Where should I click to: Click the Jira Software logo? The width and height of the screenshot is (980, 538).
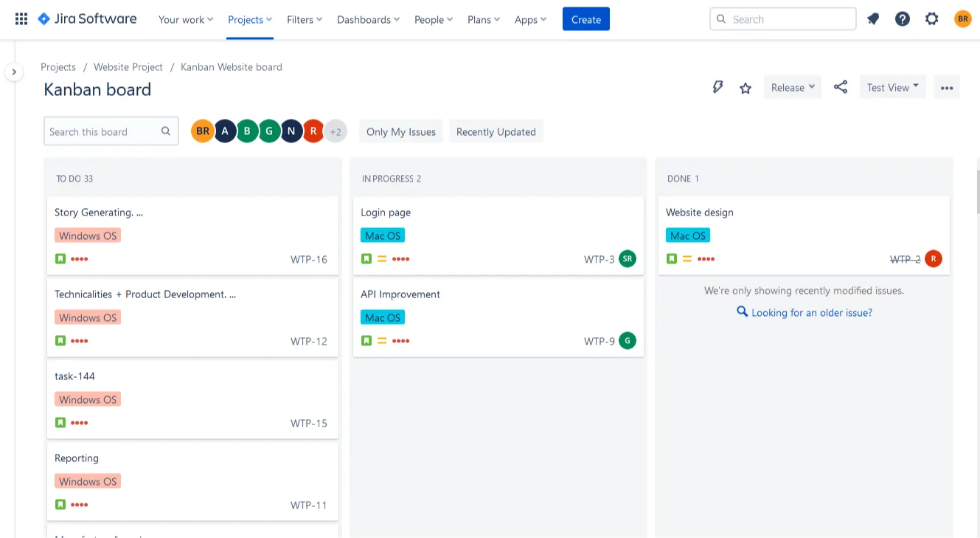click(86, 18)
